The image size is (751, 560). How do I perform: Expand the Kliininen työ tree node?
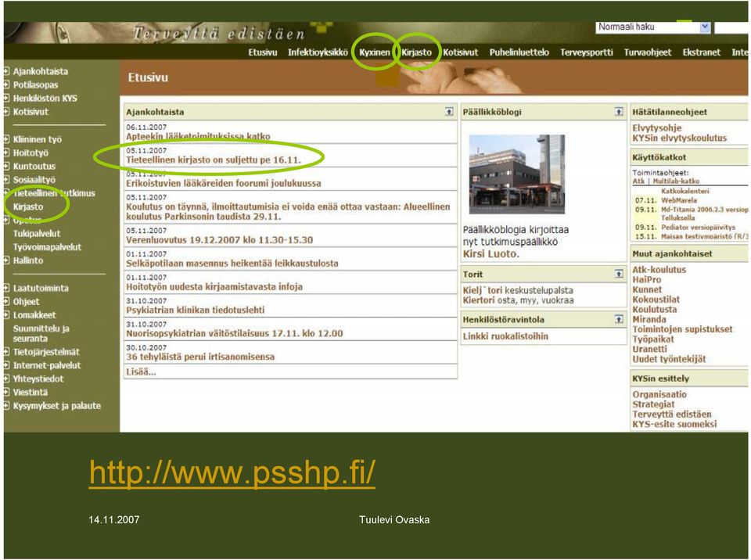coord(7,139)
